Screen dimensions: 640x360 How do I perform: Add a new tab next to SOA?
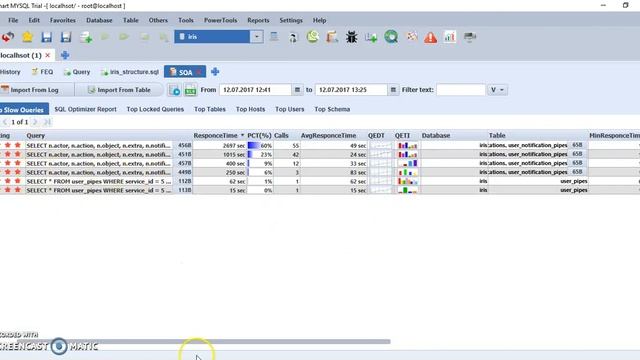point(215,72)
